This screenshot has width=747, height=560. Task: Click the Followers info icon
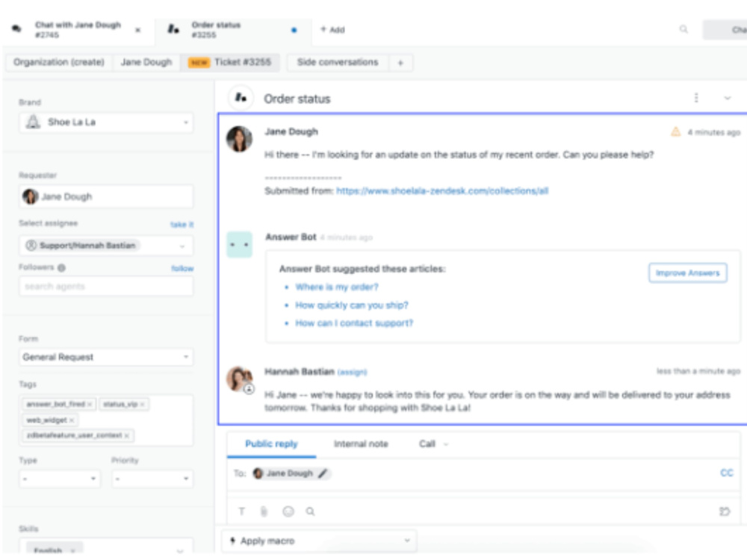(61, 267)
